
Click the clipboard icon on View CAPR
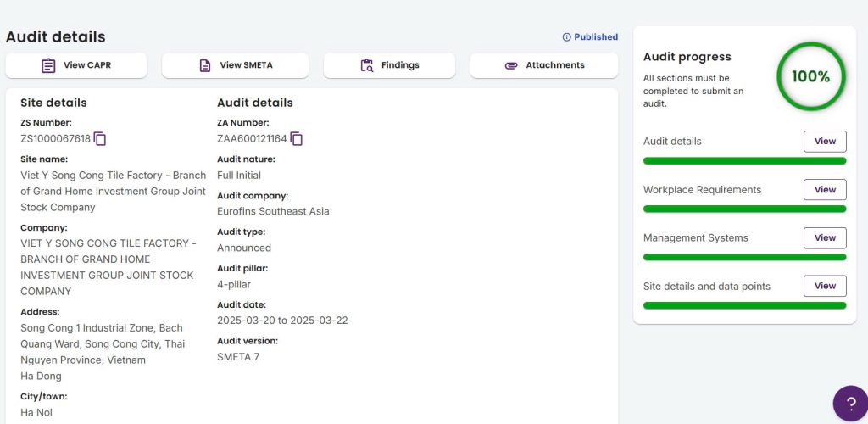pyautogui.click(x=48, y=65)
